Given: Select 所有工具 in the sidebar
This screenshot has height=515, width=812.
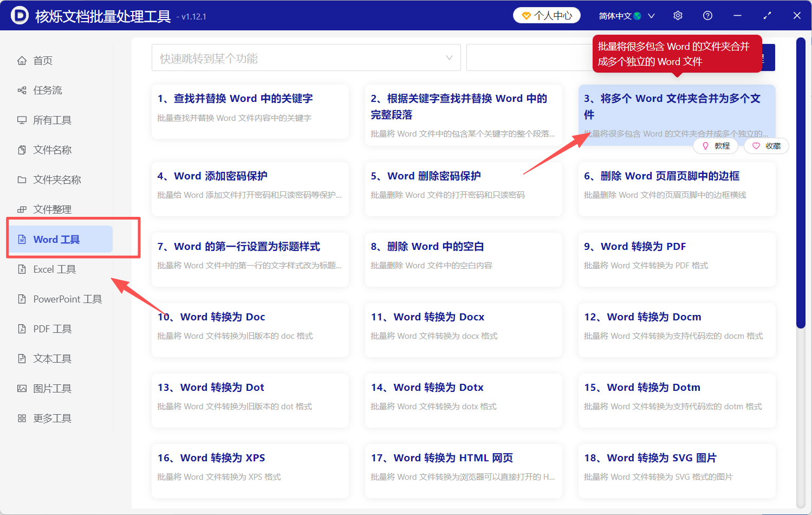Looking at the screenshot, I should point(52,120).
